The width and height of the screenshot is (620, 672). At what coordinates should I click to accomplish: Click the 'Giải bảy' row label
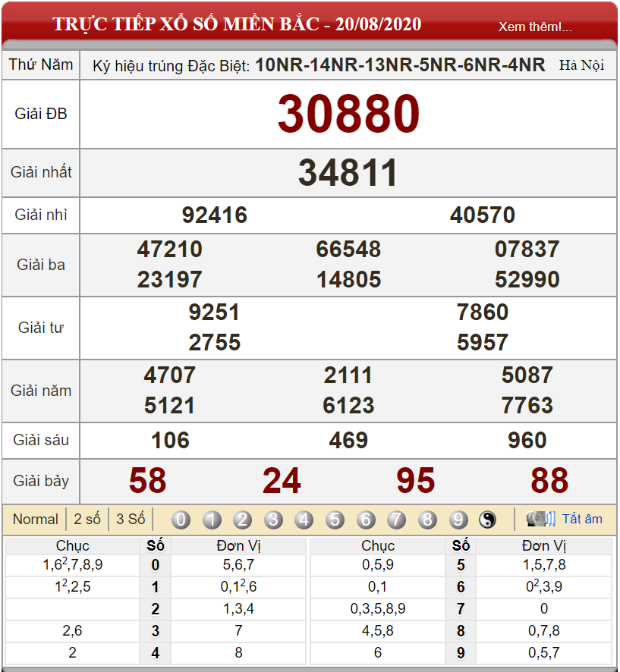pyautogui.click(x=41, y=481)
